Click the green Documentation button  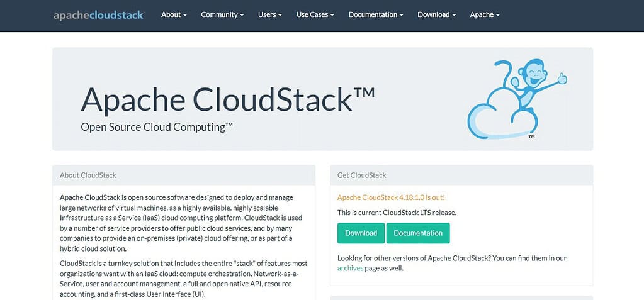pyautogui.click(x=418, y=233)
